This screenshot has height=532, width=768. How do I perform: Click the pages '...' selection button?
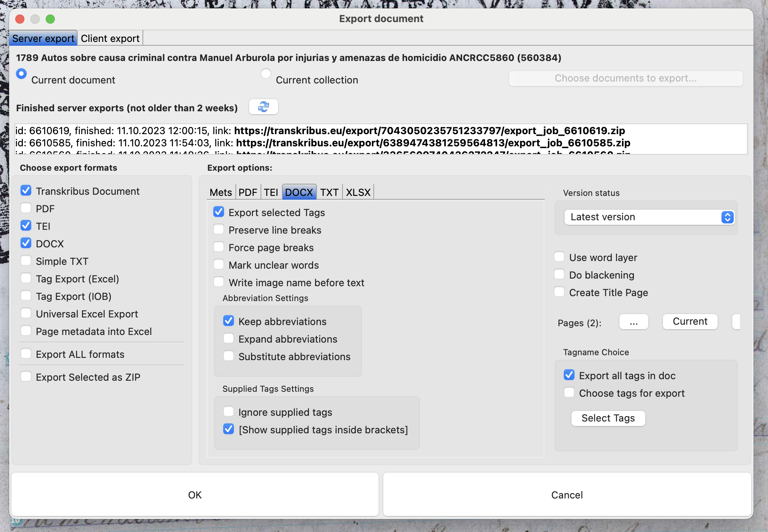[634, 322]
